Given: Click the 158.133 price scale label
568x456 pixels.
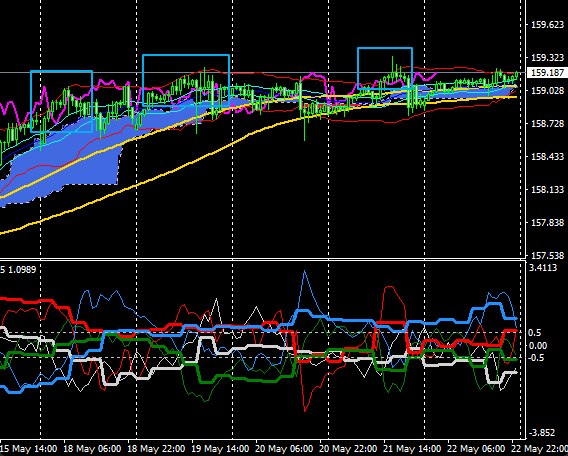Looking at the screenshot, I should point(547,189).
